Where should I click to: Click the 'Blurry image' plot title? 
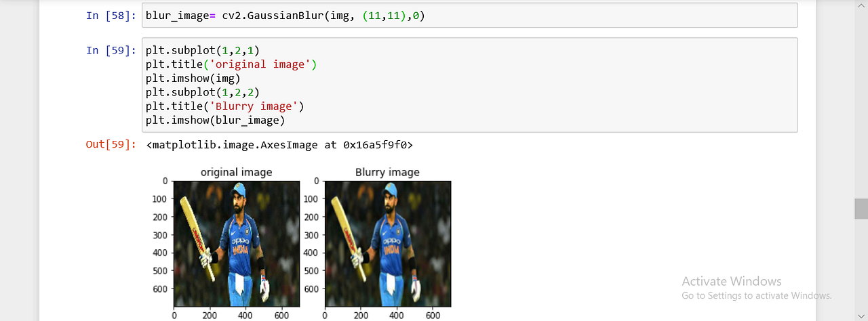click(x=388, y=172)
